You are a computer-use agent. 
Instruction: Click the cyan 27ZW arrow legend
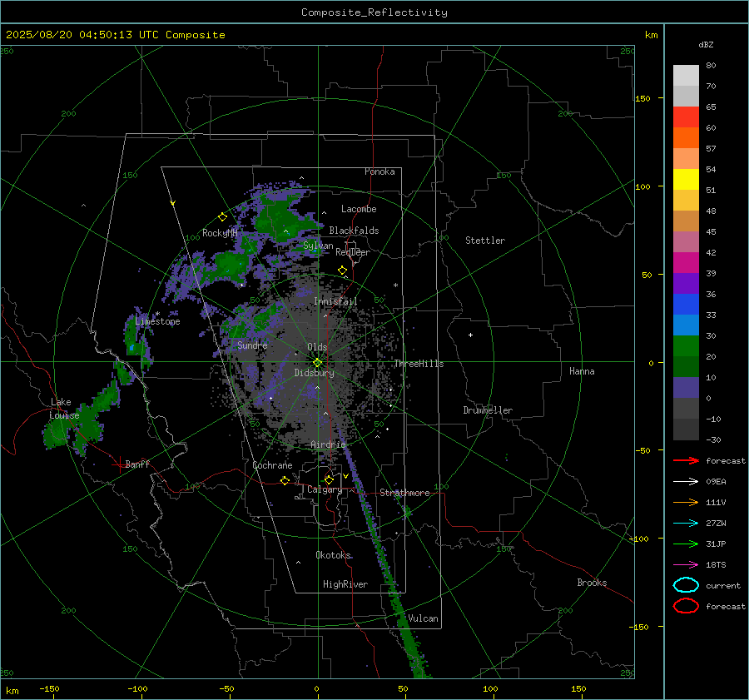(x=686, y=524)
